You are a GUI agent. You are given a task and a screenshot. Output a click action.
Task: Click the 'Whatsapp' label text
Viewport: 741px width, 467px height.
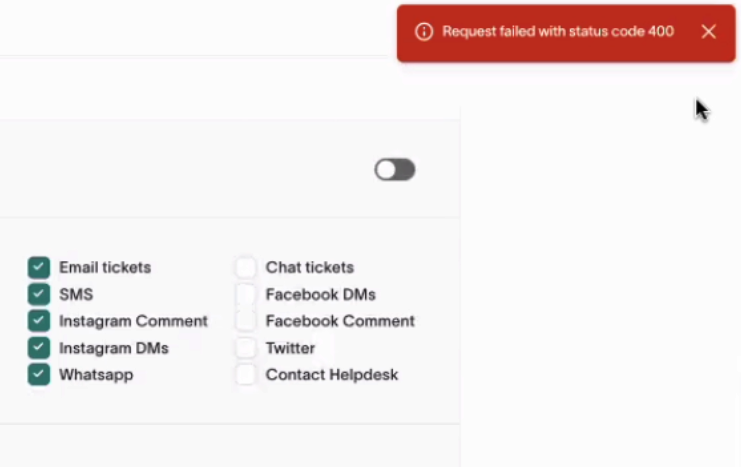(x=96, y=375)
